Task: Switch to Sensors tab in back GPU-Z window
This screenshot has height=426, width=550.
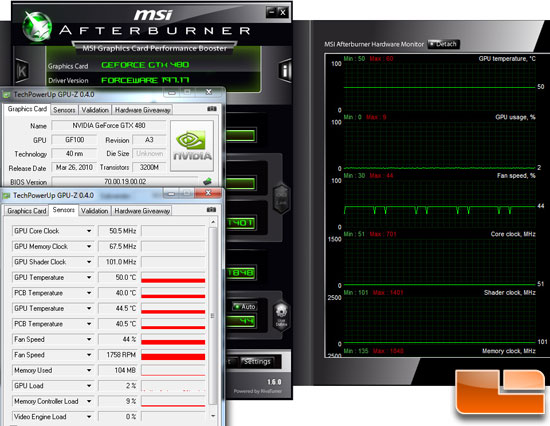Action: [x=64, y=110]
